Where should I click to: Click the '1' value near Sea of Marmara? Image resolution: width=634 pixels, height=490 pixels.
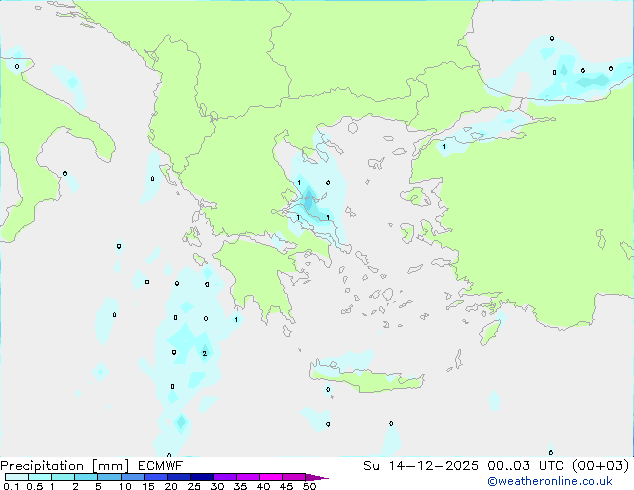click(x=444, y=146)
